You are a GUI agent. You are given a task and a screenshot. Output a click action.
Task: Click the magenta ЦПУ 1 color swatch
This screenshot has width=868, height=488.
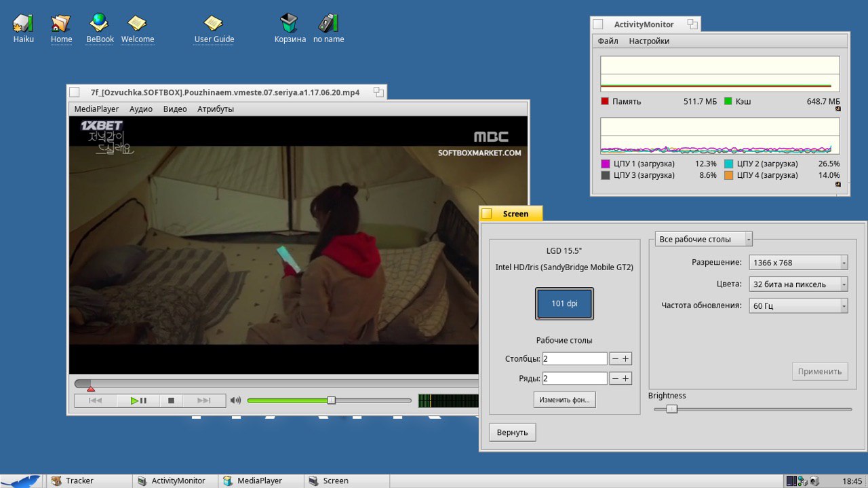click(x=605, y=164)
